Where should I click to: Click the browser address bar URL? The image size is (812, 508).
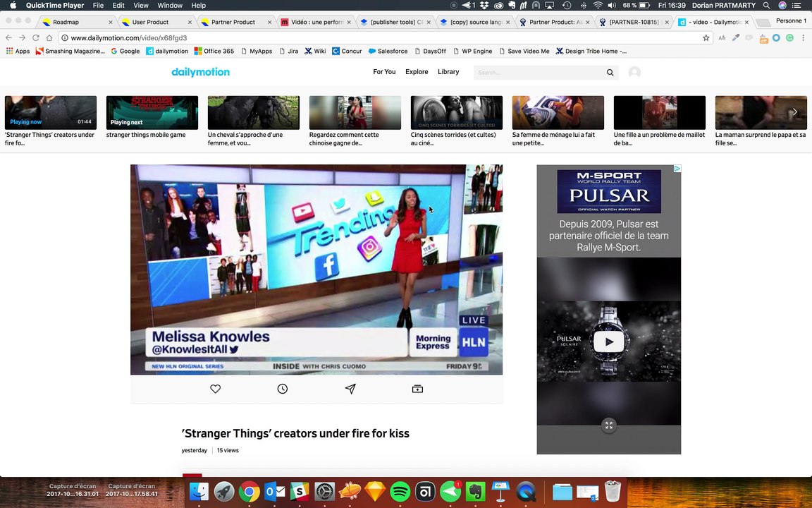click(128, 38)
